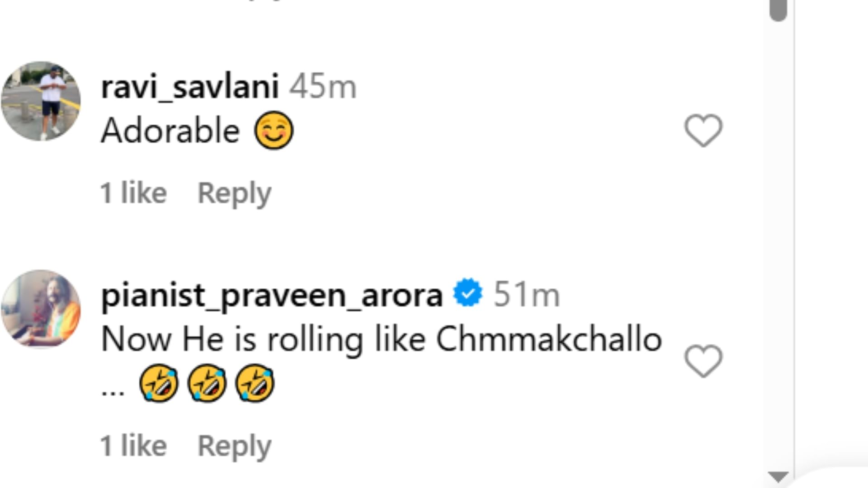Visit the pianist_praveen_arora username link
The height and width of the screenshot is (488, 868).
(272, 296)
